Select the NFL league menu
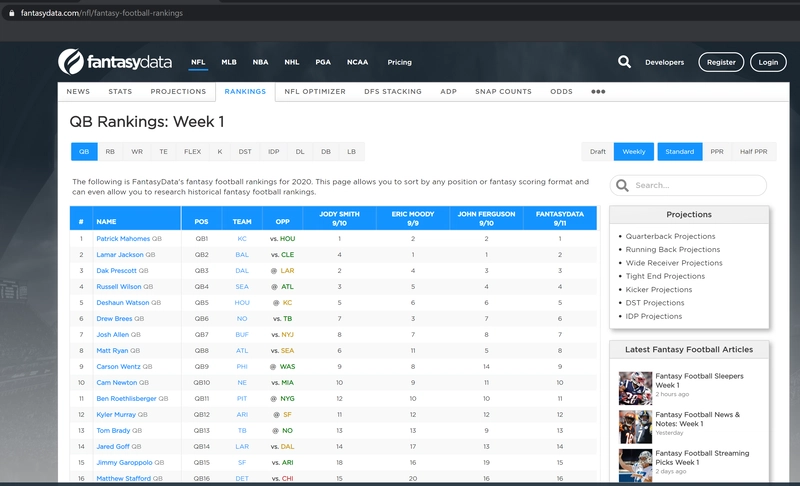The width and height of the screenshot is (800, 486). click(198, 62)
